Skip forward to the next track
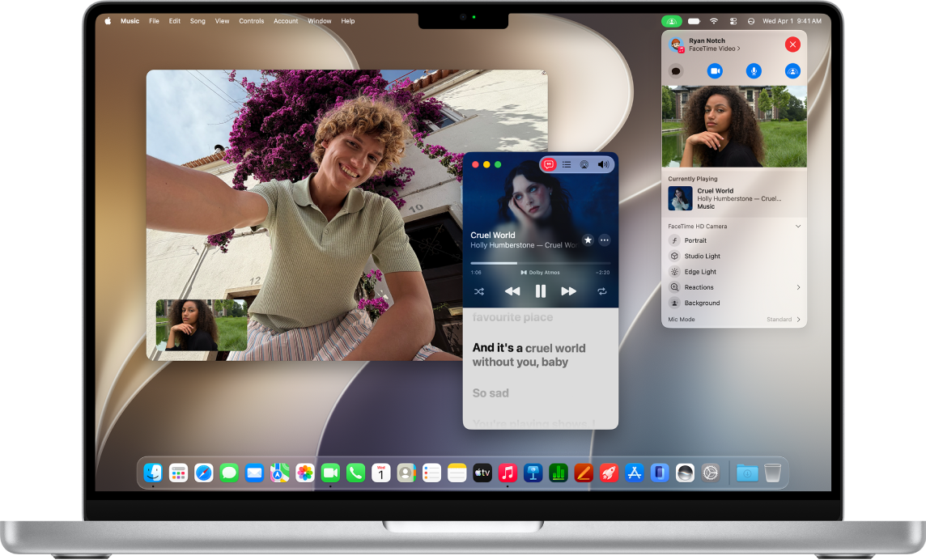The height and width of the screenshot is (560, 926). point(569,291)
